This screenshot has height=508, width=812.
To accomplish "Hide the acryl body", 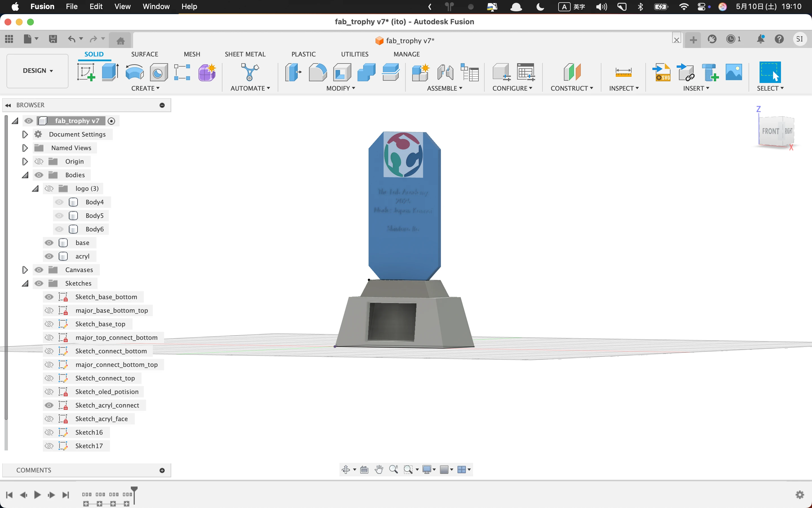I will (x=49, y=256).
